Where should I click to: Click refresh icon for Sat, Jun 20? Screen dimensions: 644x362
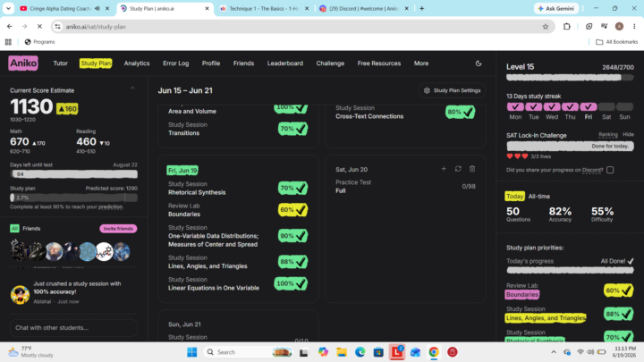click(458, 169)
